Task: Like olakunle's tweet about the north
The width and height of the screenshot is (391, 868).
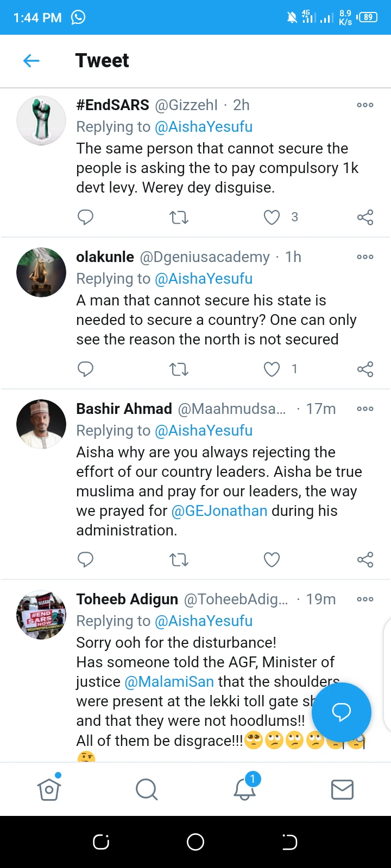Action: [x=272, y=369]
